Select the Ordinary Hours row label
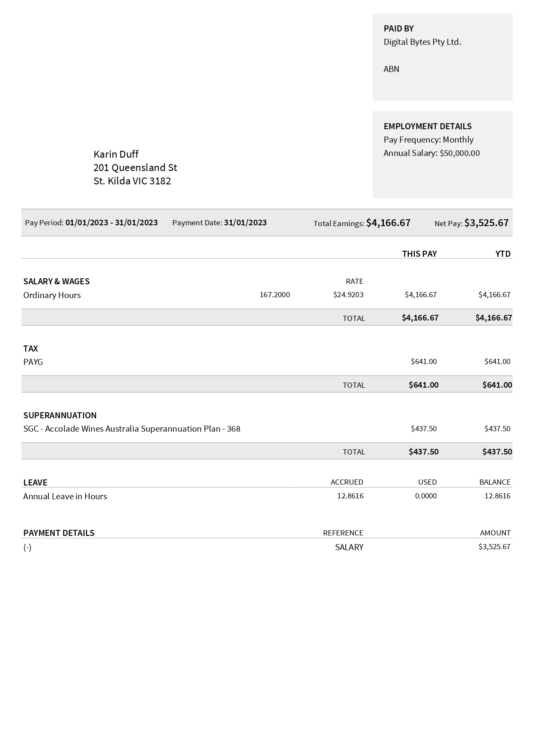Screen dimensions: 534x756 [x=52, y=295]
